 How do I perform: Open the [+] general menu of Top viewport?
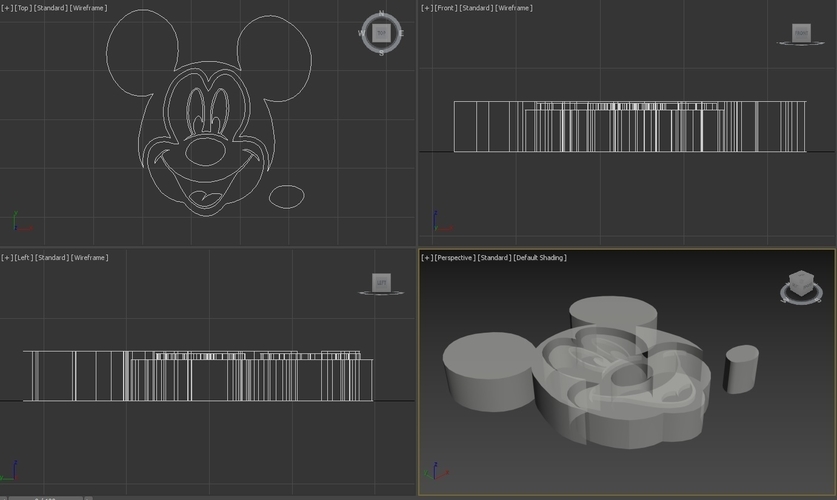coord(7,8)
